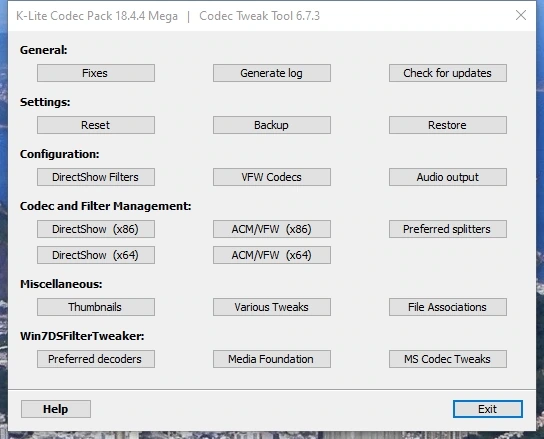Open Preferred decoders
This screenshot has width=544, height=439.
(96, 359)
